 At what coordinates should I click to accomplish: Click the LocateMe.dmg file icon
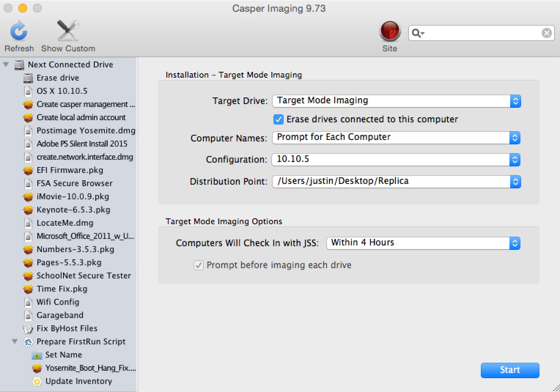(28, 223)
